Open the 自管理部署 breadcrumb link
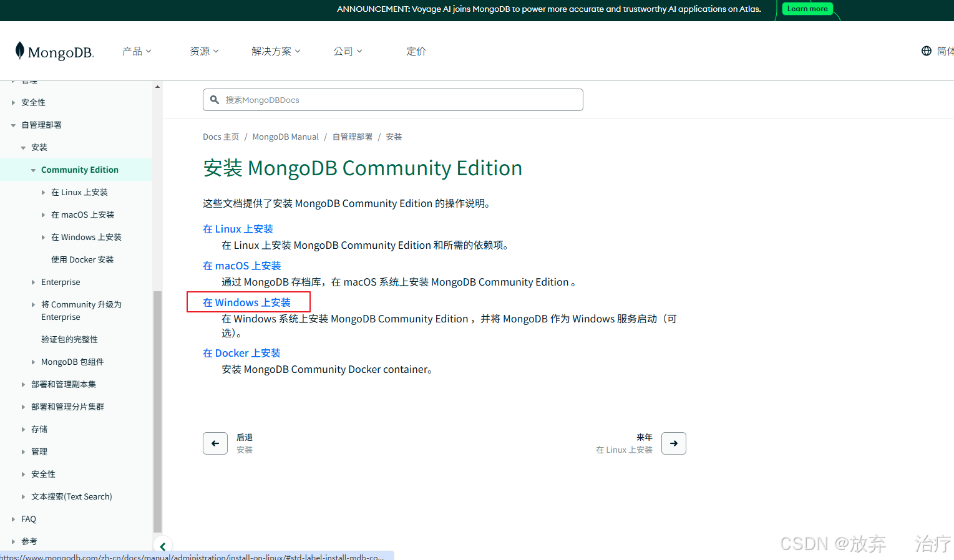 tap(353, 137)
